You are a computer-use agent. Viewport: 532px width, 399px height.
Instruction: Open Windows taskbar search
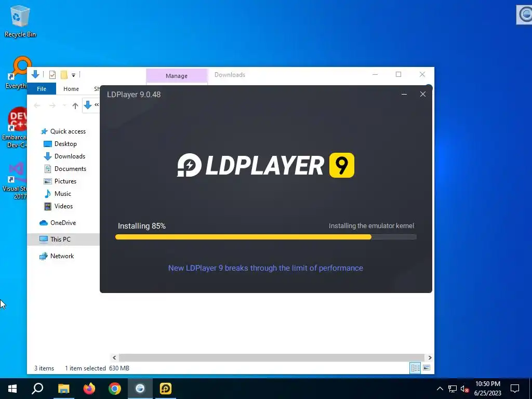coord(37,389)
